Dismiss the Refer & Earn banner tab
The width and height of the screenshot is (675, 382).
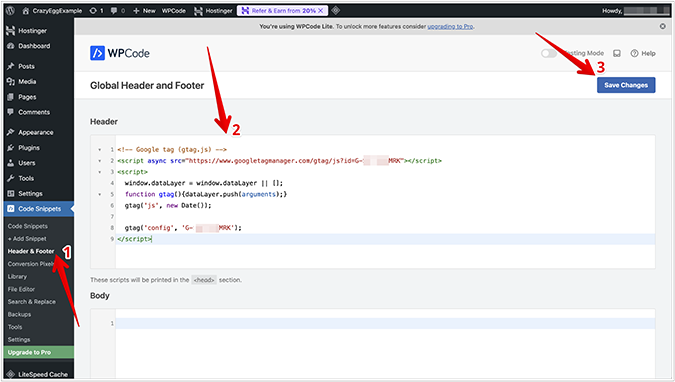pyautogui.click(x=321, y=11)
